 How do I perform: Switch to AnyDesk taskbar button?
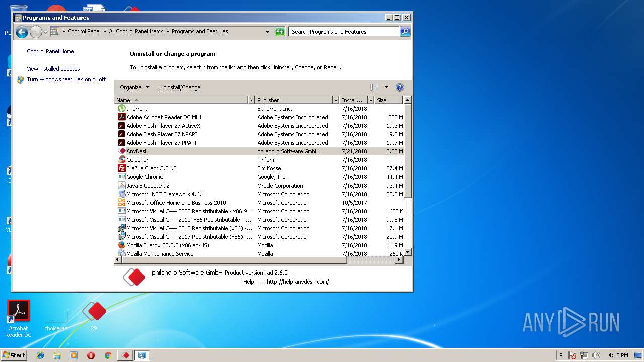(x=125, y=355)
